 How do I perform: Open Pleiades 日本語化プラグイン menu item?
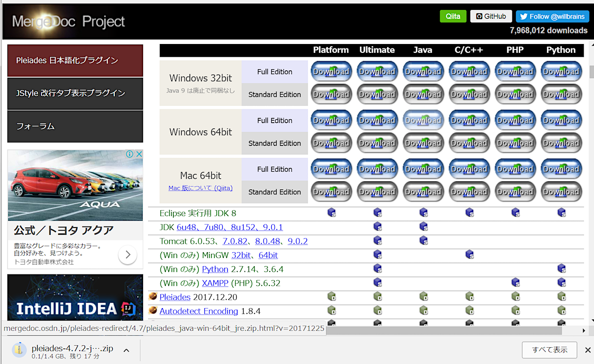[x=75, y=60]
